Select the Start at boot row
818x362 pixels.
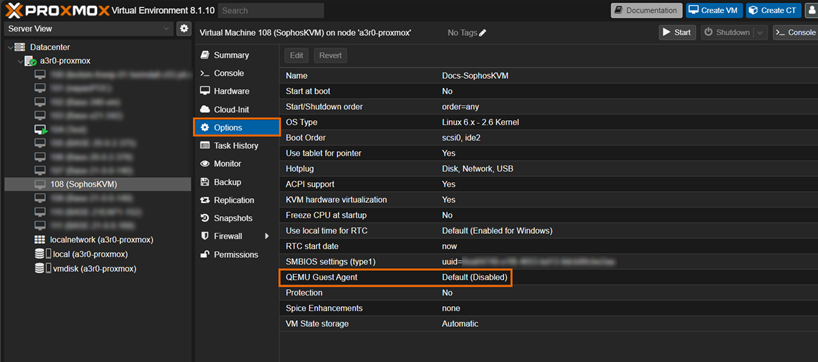(549, 91)
